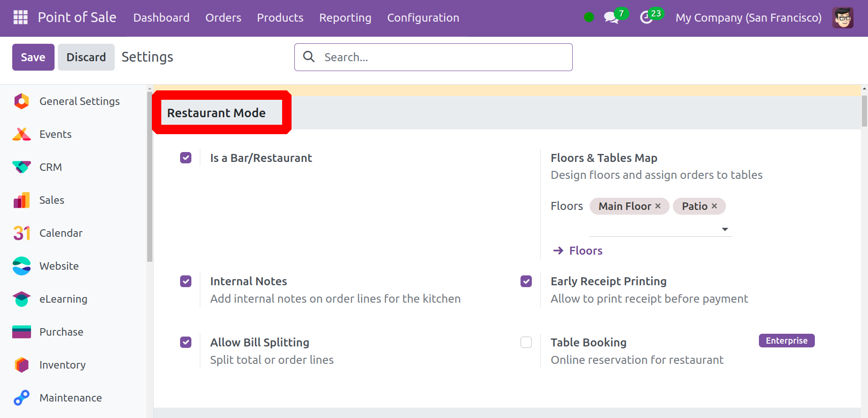
Task: Click the Save button
Action: coord(33,57)
